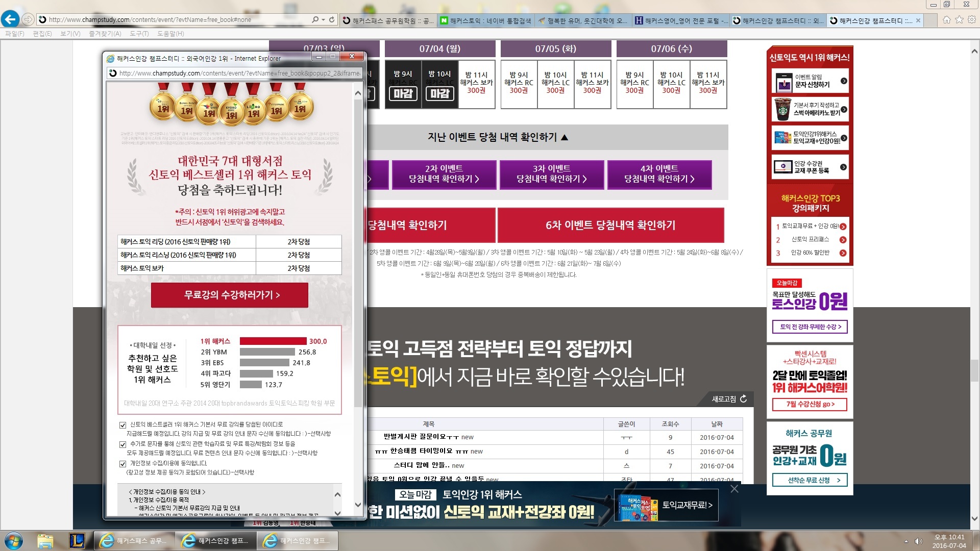Click the privacy notice box scroll-up arrow
The width and height of the screenshot is (980, 551).
pyautogui.click(x=337, y=494)
